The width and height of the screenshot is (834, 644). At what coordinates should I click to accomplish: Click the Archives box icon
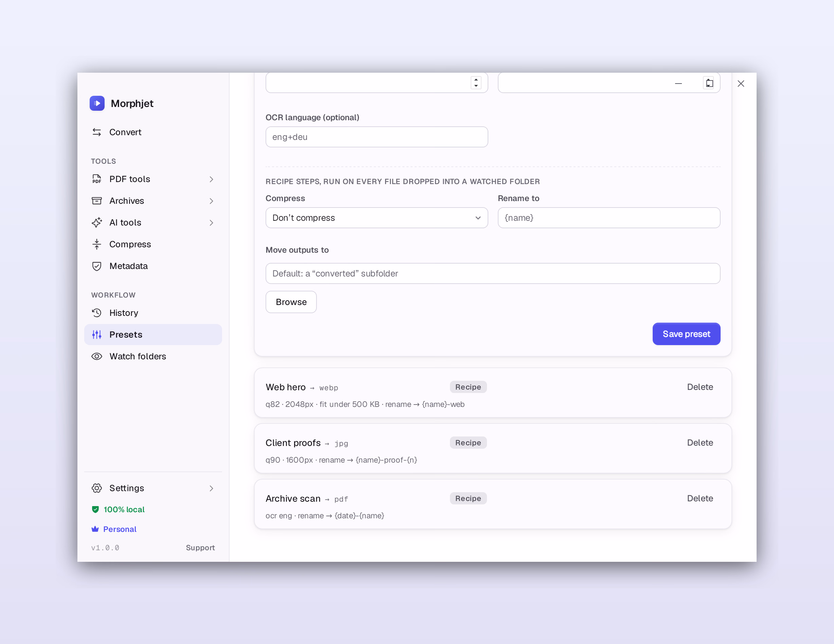(x=97, y=201)
